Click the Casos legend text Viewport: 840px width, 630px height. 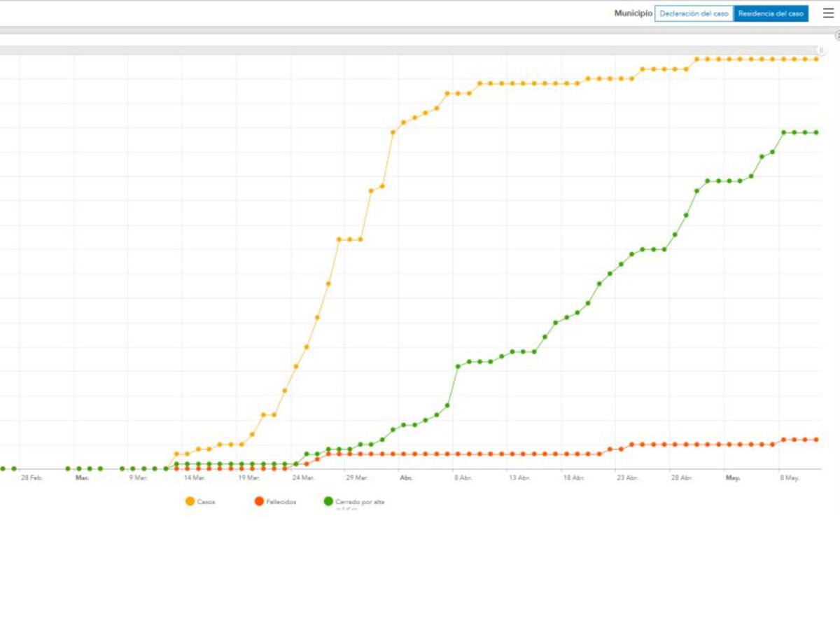(x=206, y=502)
